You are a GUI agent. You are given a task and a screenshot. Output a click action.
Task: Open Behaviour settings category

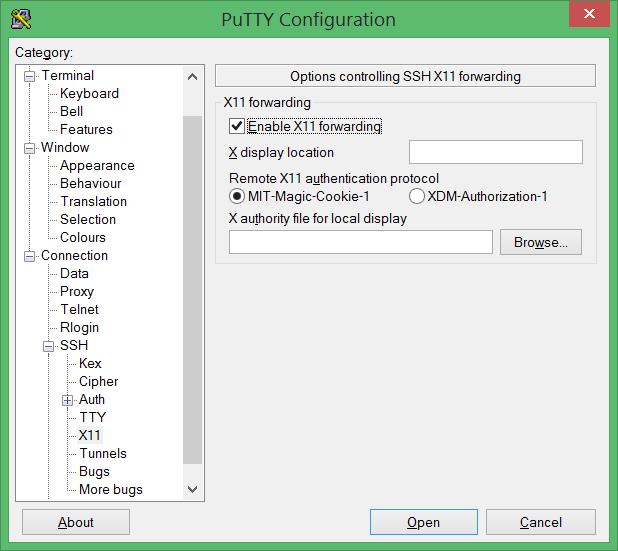click(x=90, y=183)
